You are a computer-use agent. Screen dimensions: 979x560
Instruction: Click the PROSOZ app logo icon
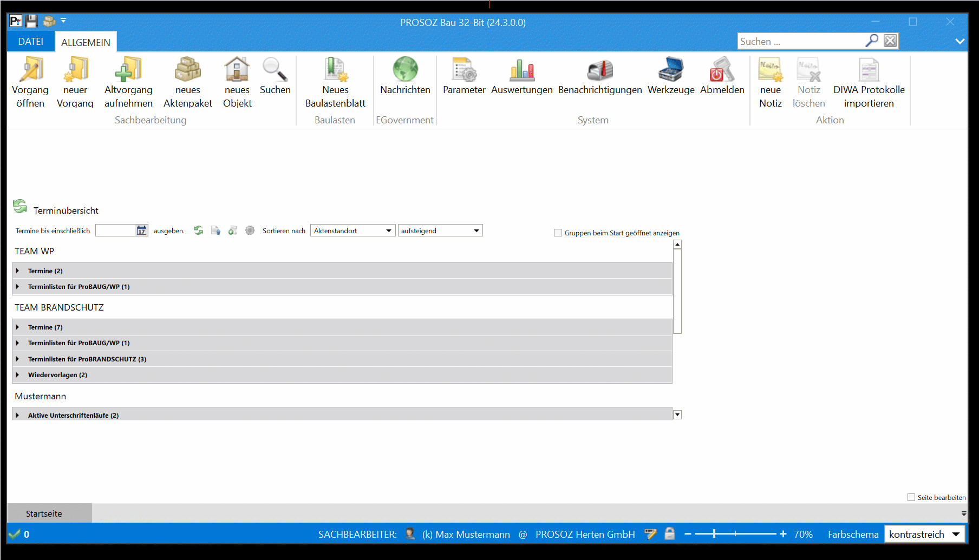pyautogui.click(x=16, y=21)
